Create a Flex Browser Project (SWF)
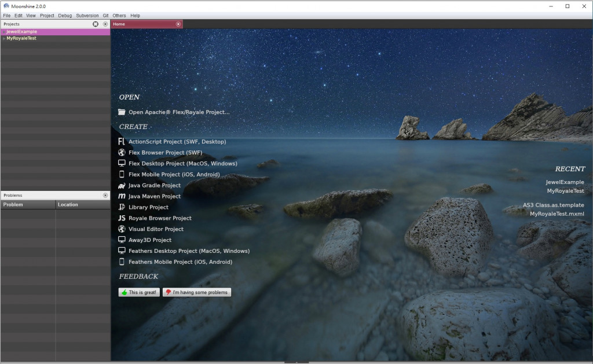The width and height of the screenshot is (593, 364). pos(165,152)
